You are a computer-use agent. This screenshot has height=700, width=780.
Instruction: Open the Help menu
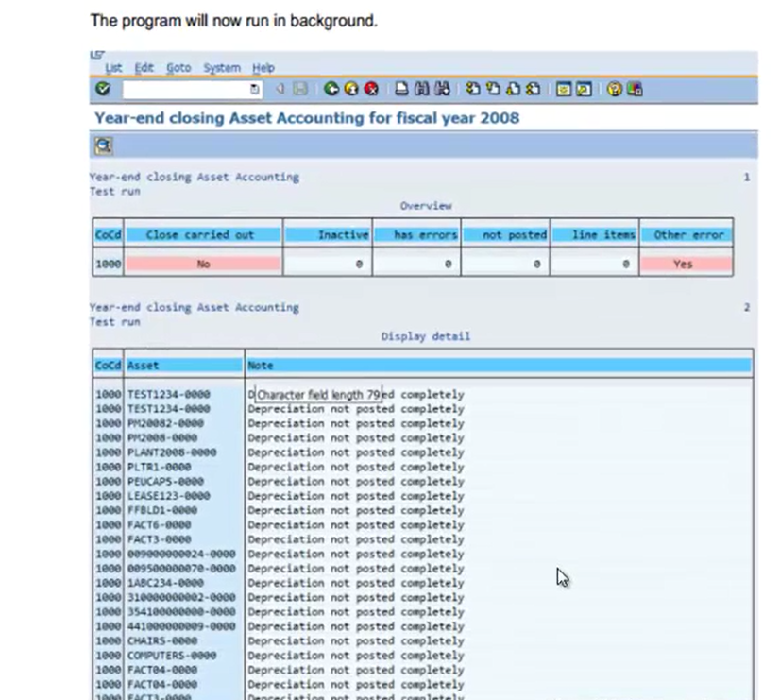(x=263, y=68)
